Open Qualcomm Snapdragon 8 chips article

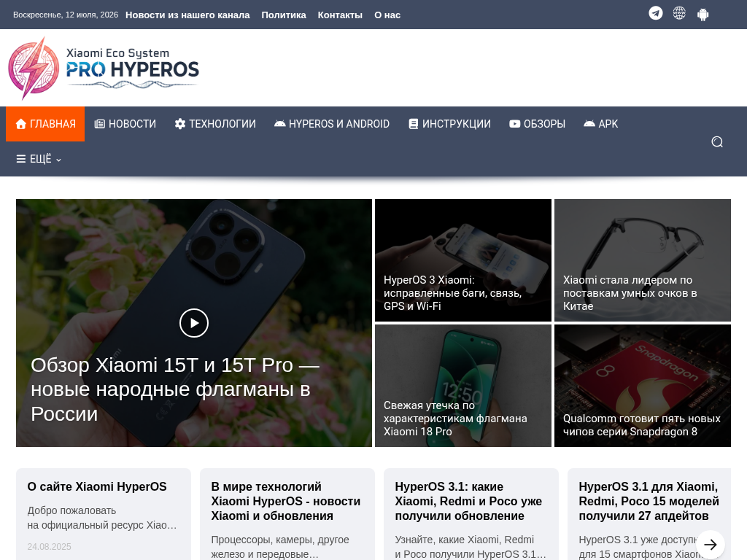click(642, 425)
